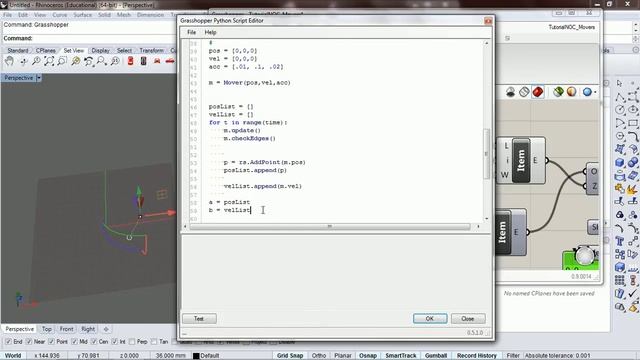This screenshot has width=640, height=360.
Task: Click the Grasshopper disable preview icon
Action: pyautogui.click(x=510, y=92)
